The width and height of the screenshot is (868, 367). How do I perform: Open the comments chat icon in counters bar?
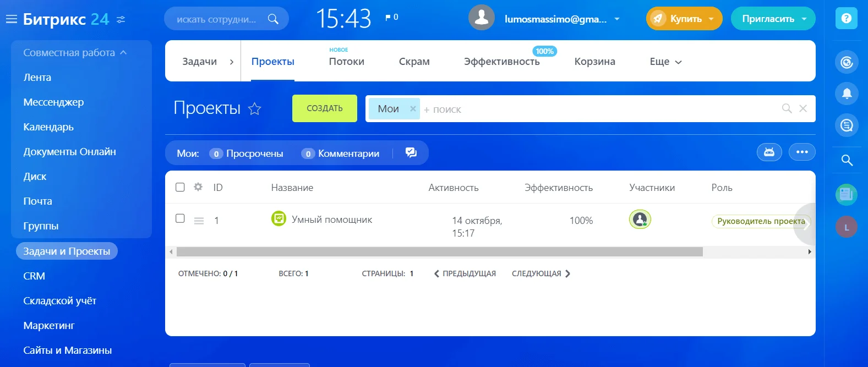[x=411, y=153]
